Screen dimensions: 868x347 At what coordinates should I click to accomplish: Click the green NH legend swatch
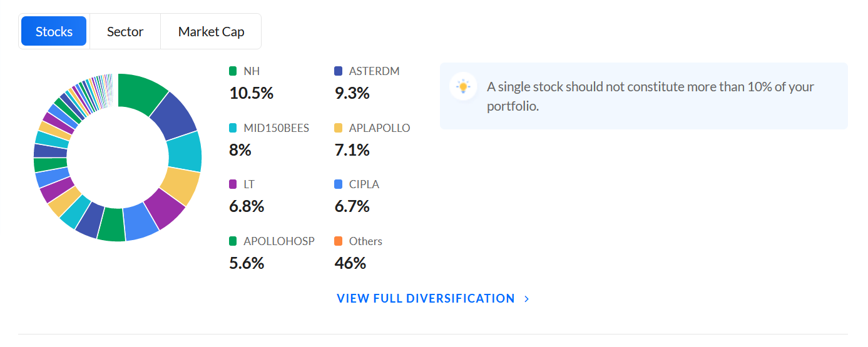[x=233, y=71]
